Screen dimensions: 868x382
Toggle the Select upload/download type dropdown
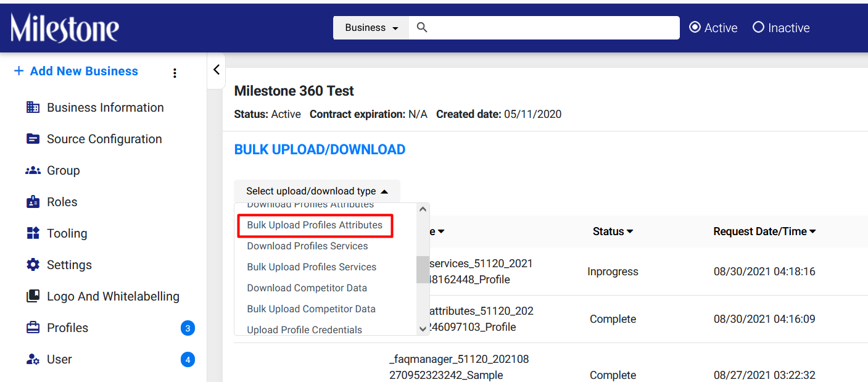317,191
